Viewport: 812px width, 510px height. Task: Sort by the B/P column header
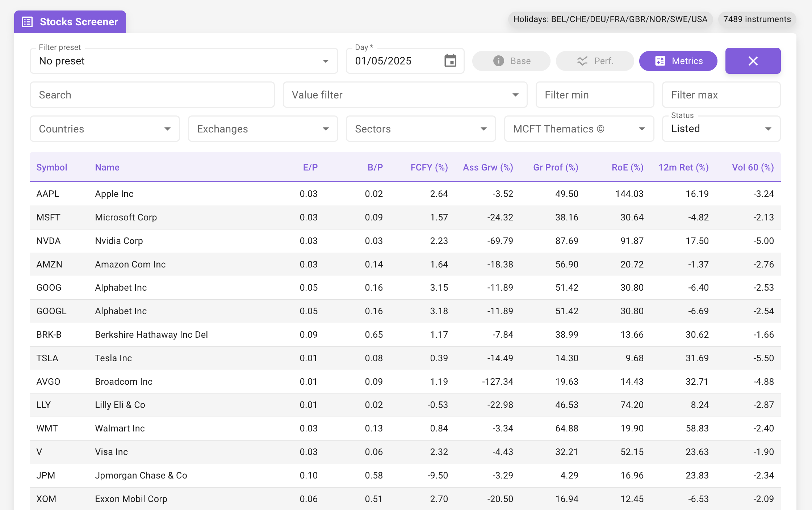tap(375, 167)
